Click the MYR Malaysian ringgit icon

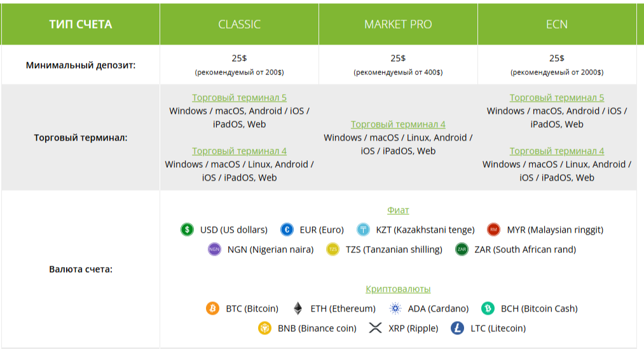(494, 229)
